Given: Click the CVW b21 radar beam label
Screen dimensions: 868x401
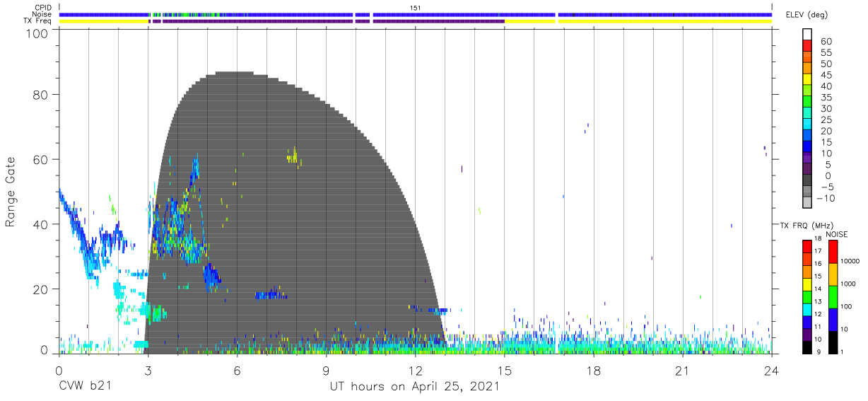Looking at the screenshot, I should (x=84, y=387).
